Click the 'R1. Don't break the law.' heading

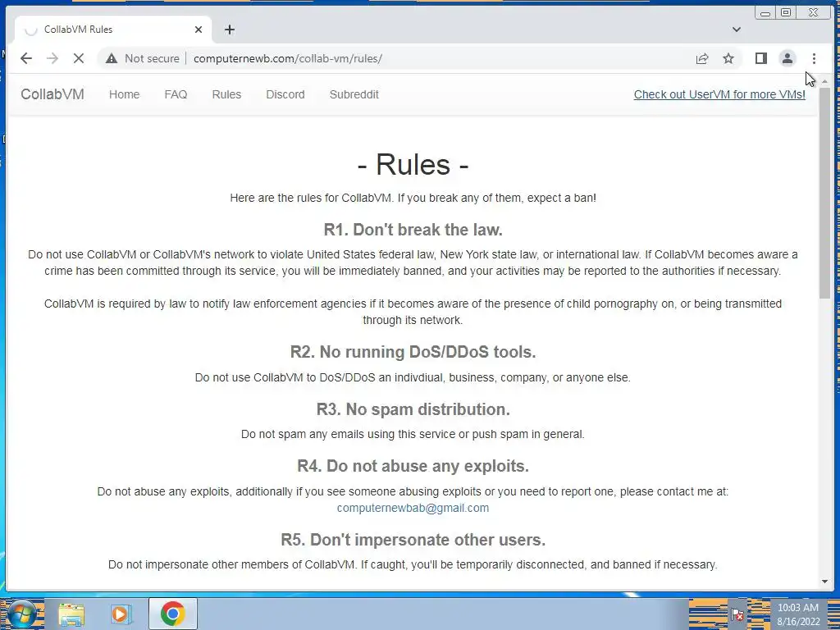pyautogui.click(x=413, y=230)
